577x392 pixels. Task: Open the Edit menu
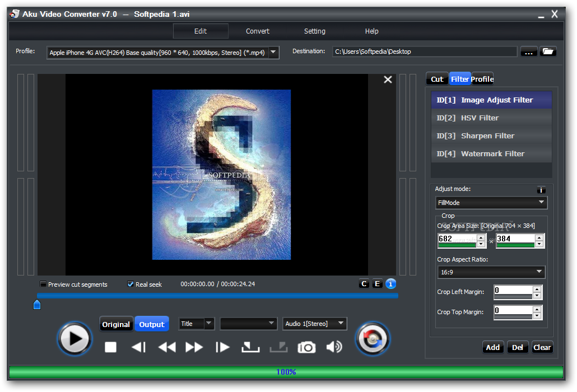pos(201,31)
